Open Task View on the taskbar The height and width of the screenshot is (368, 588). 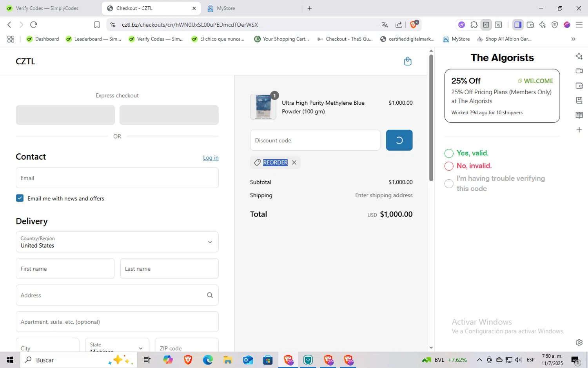click(147, 360)
